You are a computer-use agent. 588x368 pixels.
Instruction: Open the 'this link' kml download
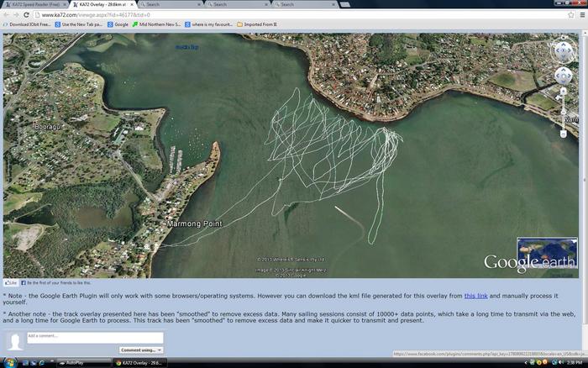click(x=475, y=297)
